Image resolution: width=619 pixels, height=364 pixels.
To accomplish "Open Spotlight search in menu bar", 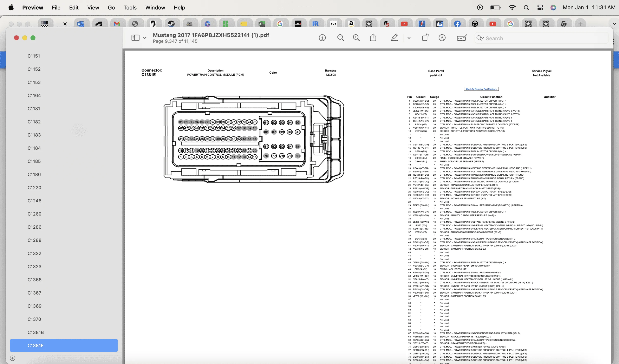I will point(526,8).
